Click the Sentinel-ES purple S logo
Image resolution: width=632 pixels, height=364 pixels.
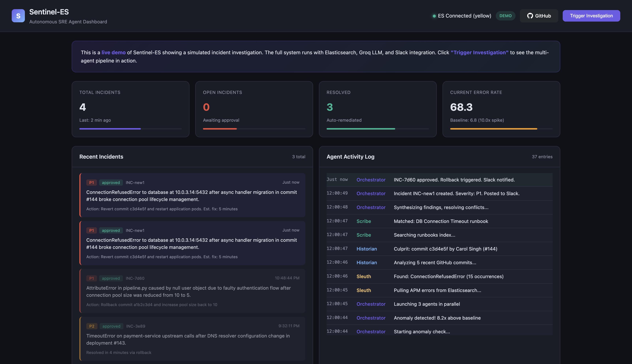tap(18, 16)
